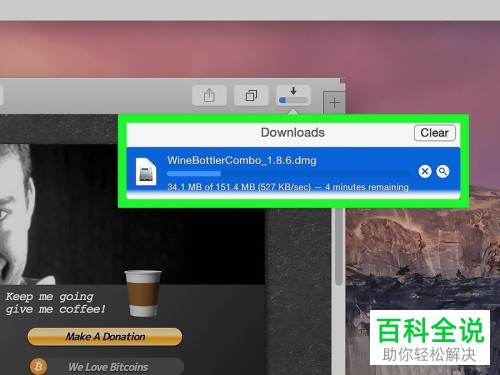Screen dimensions: 500x375
Task: Cancel the WineBottlerCombo download with X icon
Action: [425, 171]
